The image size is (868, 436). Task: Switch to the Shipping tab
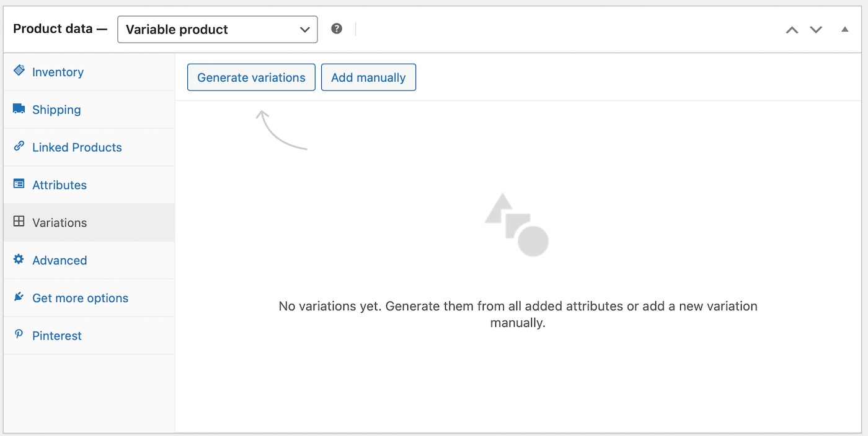(56, 109)
